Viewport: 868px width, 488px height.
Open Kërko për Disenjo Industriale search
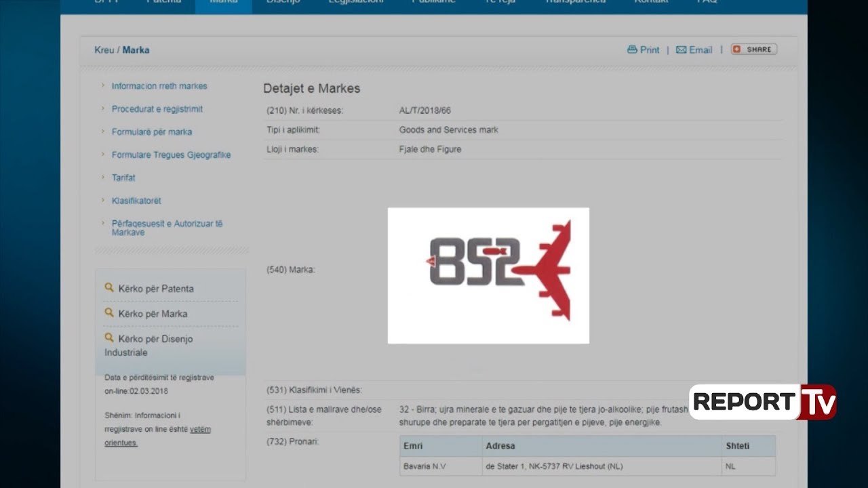coord(149,346)
